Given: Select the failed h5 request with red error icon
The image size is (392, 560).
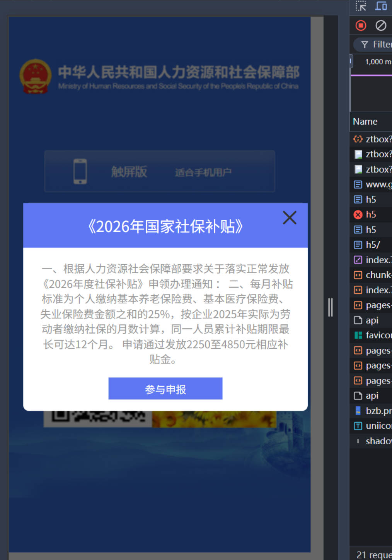Looking at the screenshot, I should point(370,214).
